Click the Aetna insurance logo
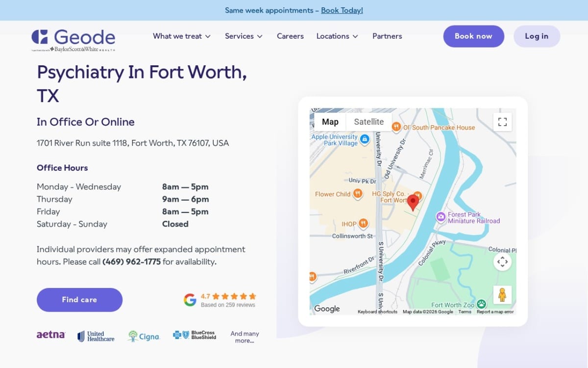 click(x=51, y=335)
